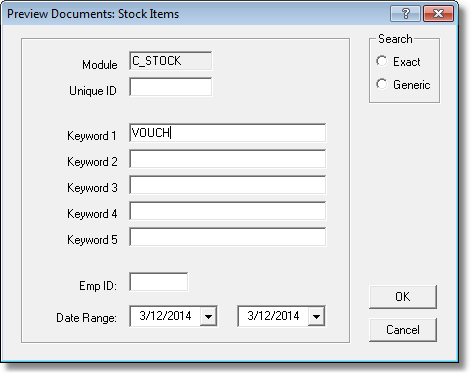Click the start date 3/12/2014 text
Viewport: 471px width, 375px height.
165,316
